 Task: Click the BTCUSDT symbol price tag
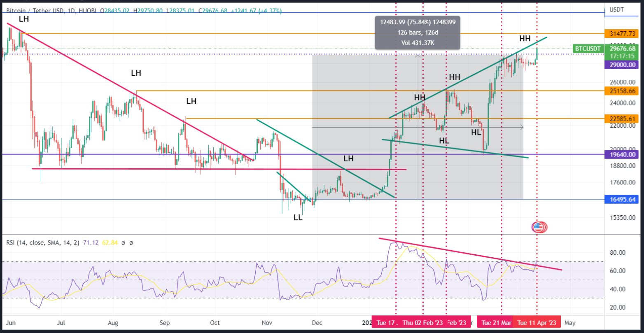click(x=588, y=49)
